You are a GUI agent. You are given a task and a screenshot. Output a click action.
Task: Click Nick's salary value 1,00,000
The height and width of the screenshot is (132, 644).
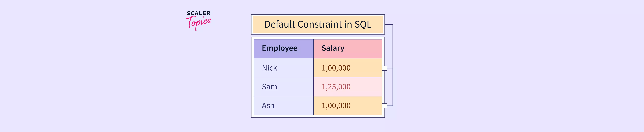tap(336, 68)
